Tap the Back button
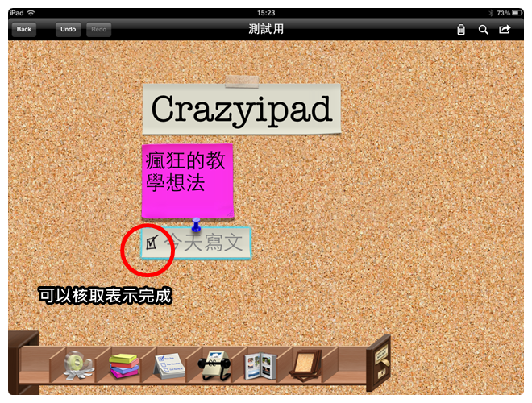 (x=23, y=30)
